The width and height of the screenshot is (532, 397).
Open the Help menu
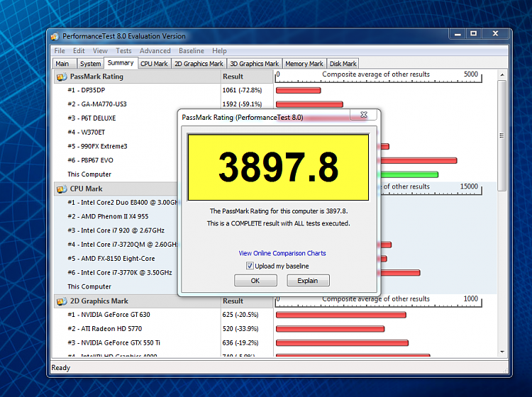(x=219, y=51)
